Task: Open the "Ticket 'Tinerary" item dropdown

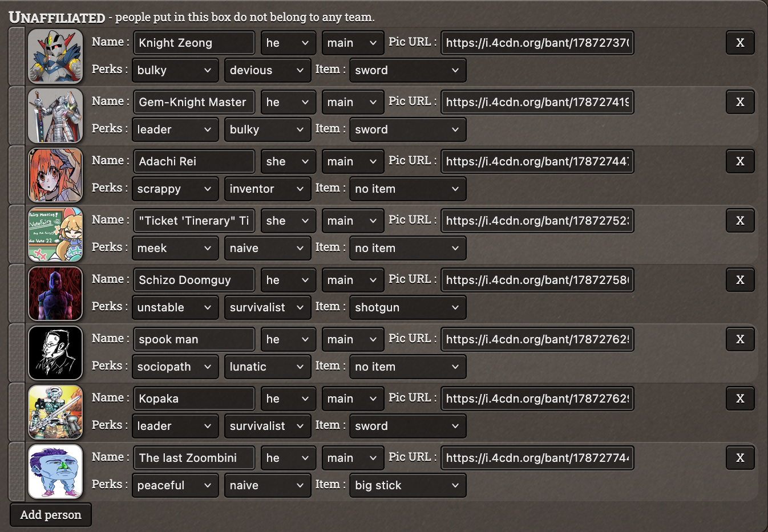Action: [408, 248]
